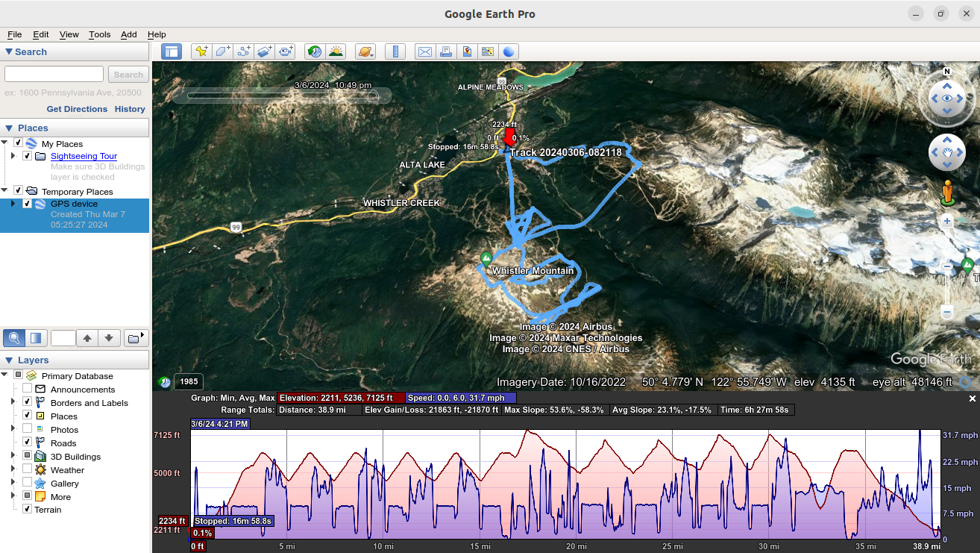Toggle sunlight across the landscape
The height and width of the screenshot is (553, 980).
(336, 51)
